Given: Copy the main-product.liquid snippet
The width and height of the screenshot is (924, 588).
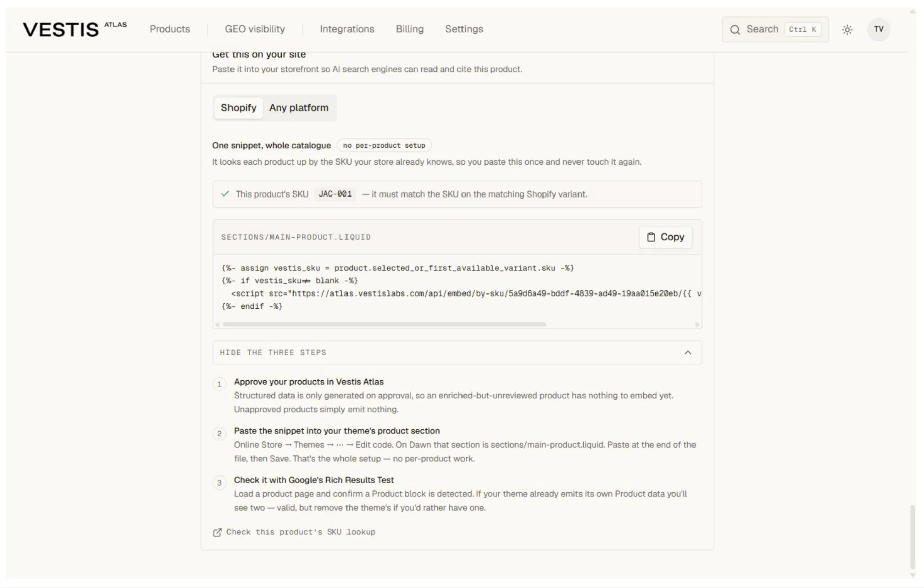Looking at the screenshot, I should (665, 237).
